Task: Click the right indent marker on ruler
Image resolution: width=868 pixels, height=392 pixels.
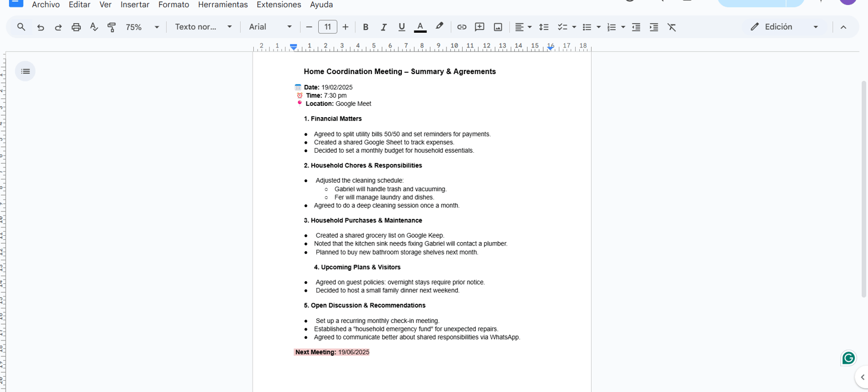Action: (x=550, y=48)
